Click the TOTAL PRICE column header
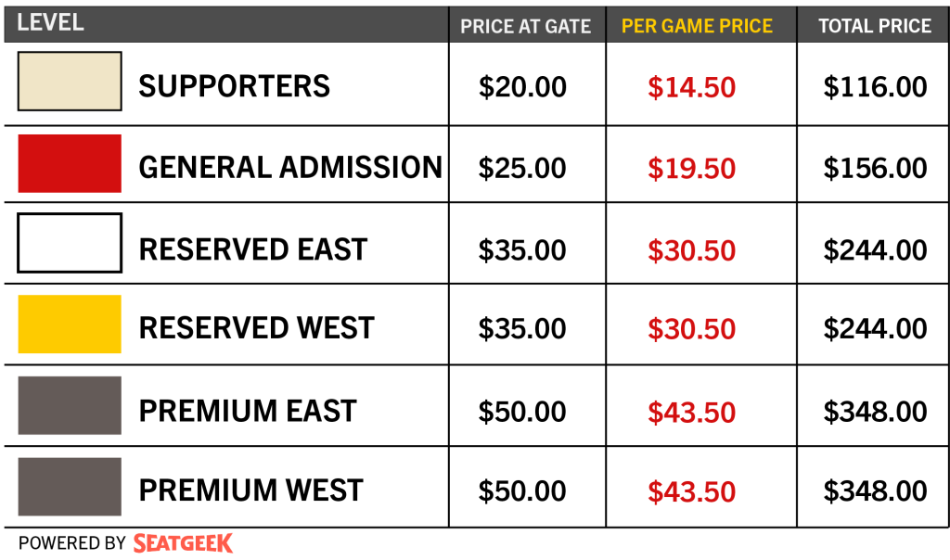Screen dimensions: 950x560 click(x=875, y=26)
